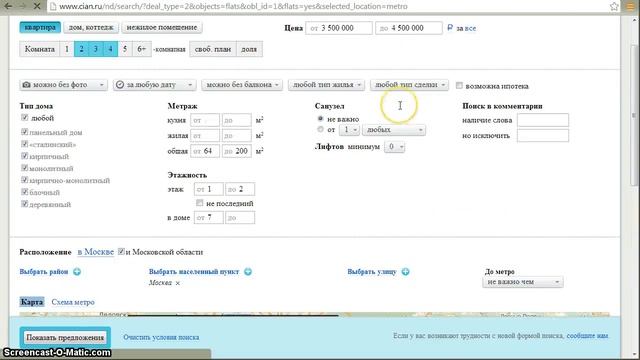Select the нежилое помещение property tab

pyautogui.click(x=162, y=27)
